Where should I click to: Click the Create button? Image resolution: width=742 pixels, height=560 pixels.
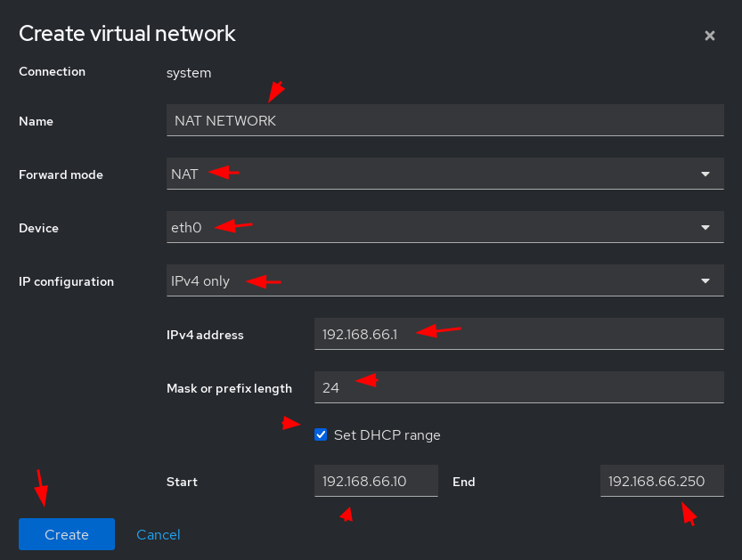67,534
